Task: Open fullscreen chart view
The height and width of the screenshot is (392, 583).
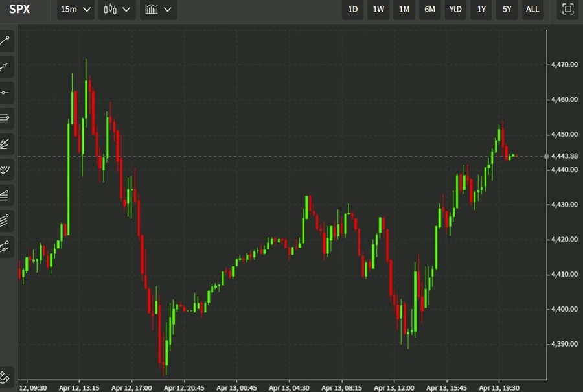Action: click(567, 9)
